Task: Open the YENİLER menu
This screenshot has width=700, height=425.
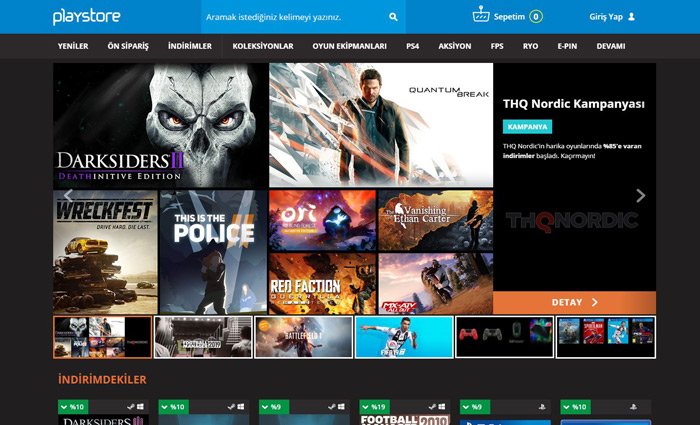Action: coord(73,46)
